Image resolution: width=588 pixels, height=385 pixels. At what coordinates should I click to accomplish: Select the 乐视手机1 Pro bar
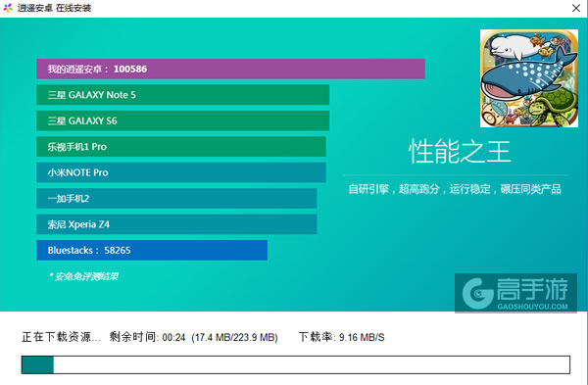181,147
